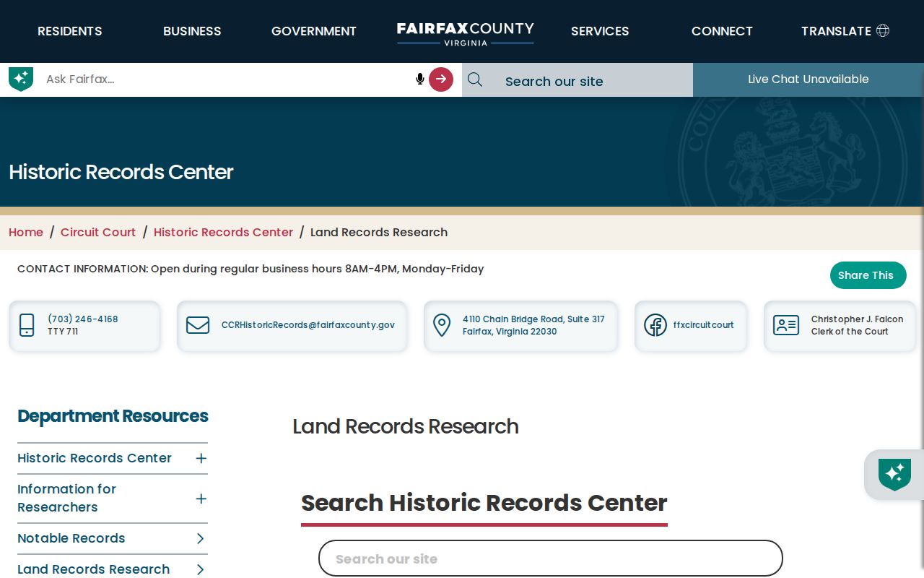Focus Historic Records Center search box
Viewport: 924px width, 578px height.
551,558
